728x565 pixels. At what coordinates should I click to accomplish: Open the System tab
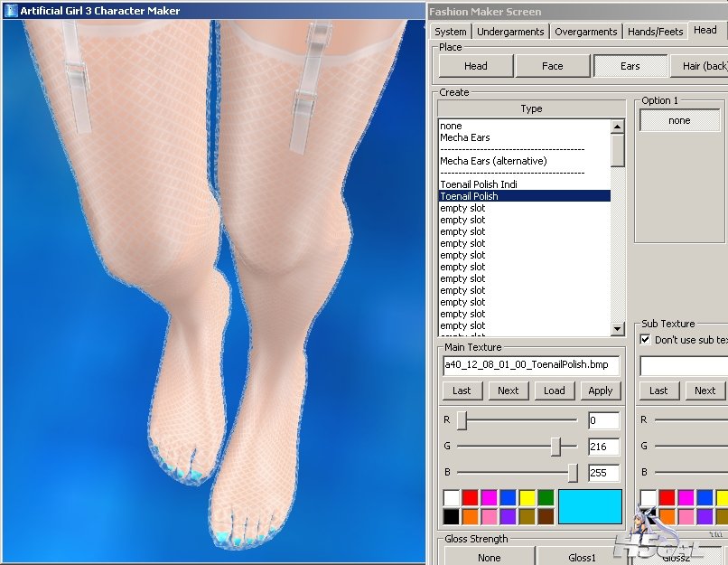[450, 32]
